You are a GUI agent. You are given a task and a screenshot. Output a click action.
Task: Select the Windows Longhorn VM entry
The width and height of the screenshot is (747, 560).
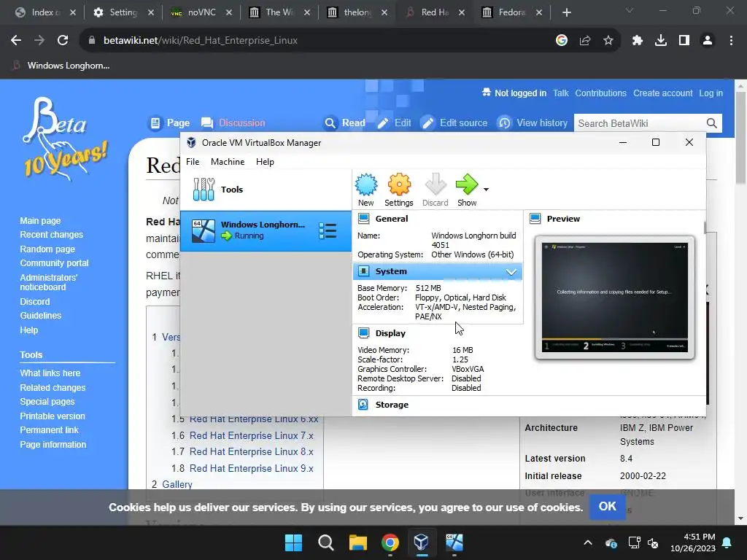pyautogui.click(x=266, y=230)
